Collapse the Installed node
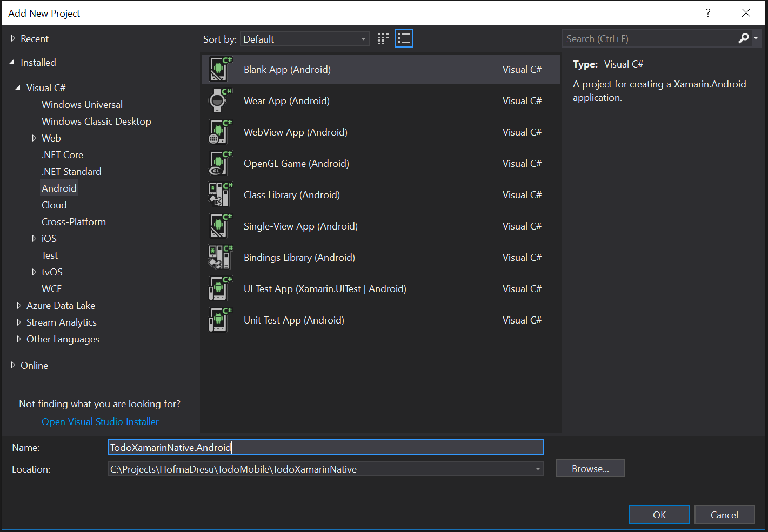The width and height of the screenshot is (768, 532). tap(12, 63)
